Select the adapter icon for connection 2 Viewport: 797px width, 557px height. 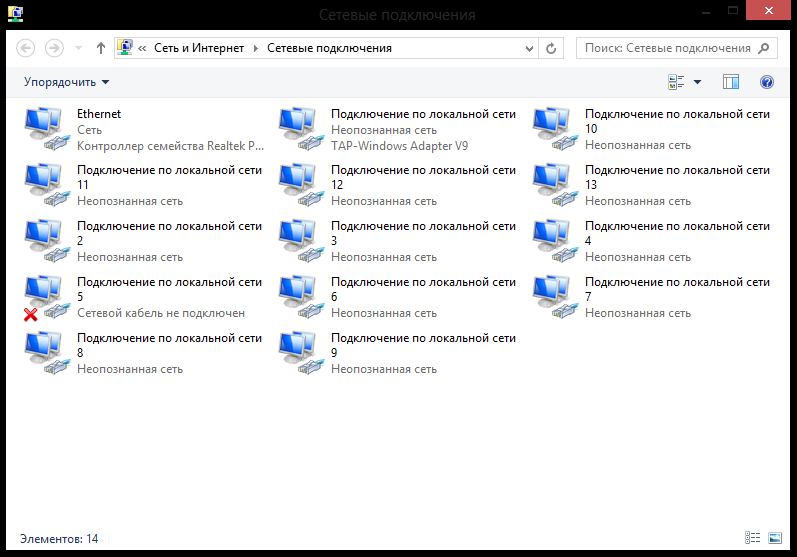pos(47,241)
